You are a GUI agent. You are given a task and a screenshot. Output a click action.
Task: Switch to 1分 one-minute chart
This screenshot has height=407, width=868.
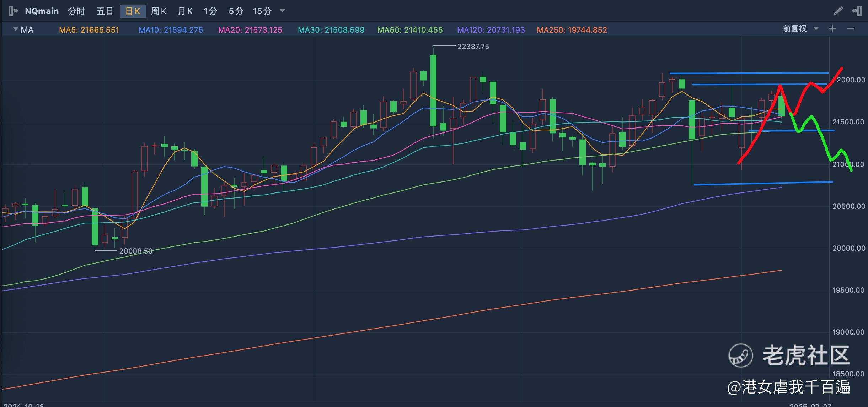point(210,11)
